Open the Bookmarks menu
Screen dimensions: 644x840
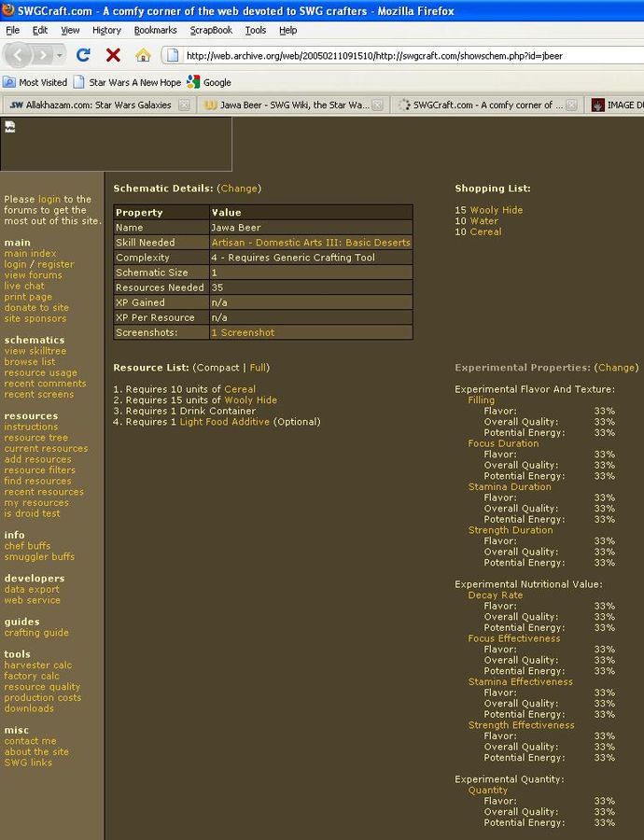[x=155, y=30]
